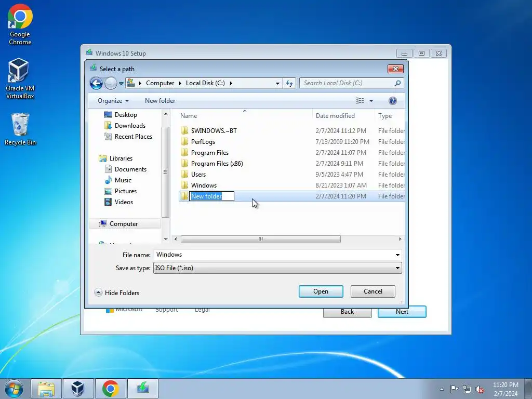The width and height of the screenshot is (532, 399).
Task: Click the search magnifier icon
Action: click(397, 83)
